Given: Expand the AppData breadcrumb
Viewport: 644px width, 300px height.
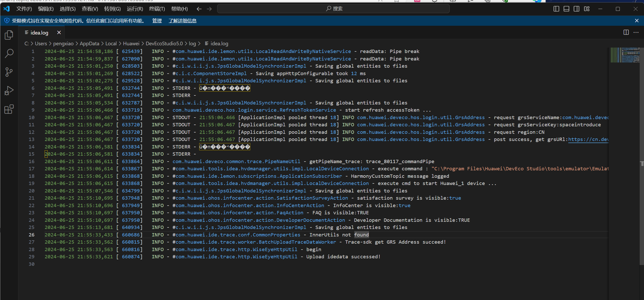Looking at the screenshot, I should pyautogui.click(x=89, y=43).
